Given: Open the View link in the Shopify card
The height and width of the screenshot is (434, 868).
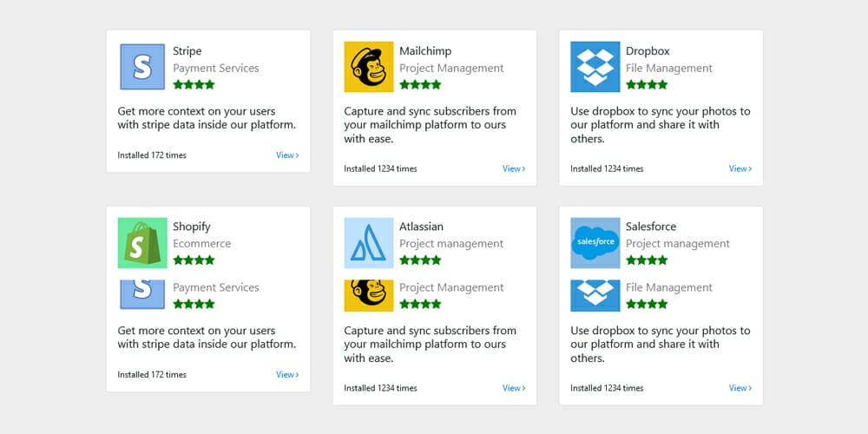Looking at the screenshot, I should pyautogui.click(x=287, y=375).
